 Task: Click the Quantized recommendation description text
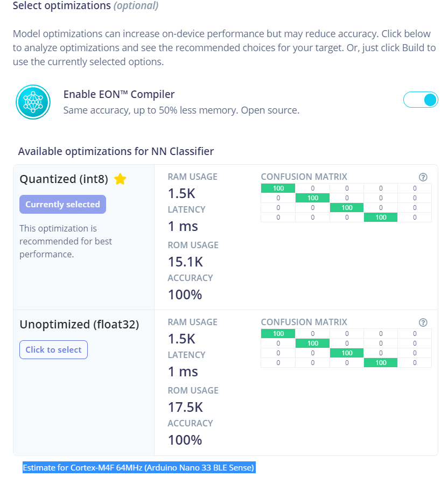tap(66, 241)
